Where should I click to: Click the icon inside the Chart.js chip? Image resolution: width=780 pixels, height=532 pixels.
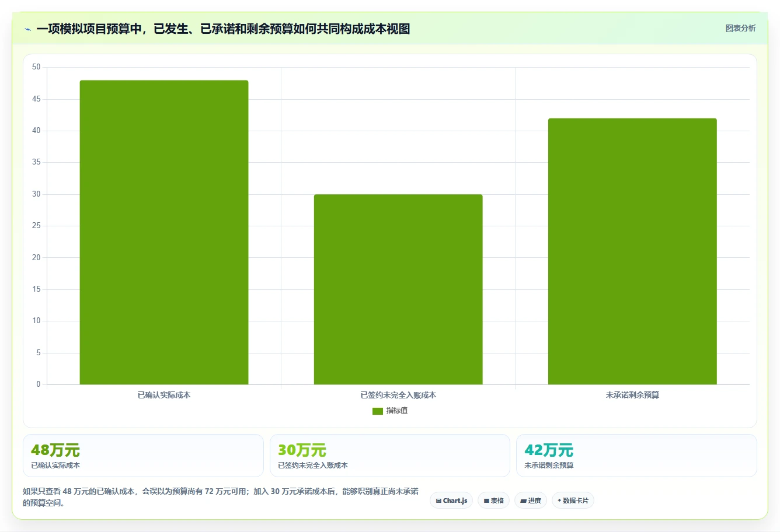tap(438, 501)
